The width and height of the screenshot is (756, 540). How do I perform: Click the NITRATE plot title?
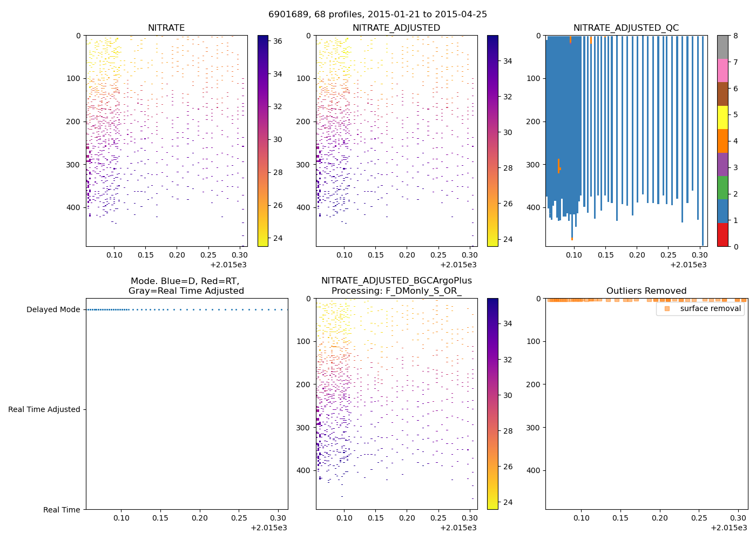(x=166, y=28)
